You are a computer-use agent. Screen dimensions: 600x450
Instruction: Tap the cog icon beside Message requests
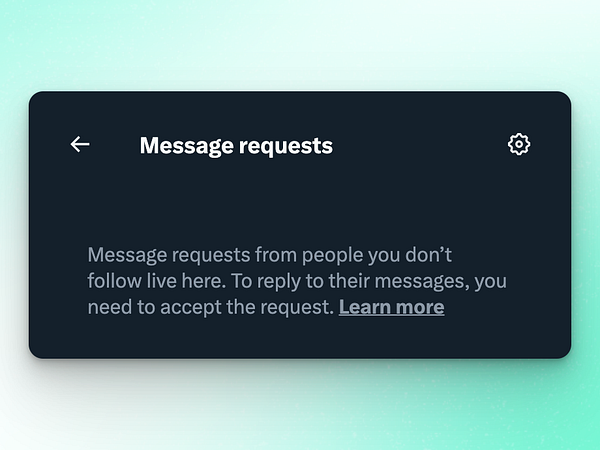[519, 144]
